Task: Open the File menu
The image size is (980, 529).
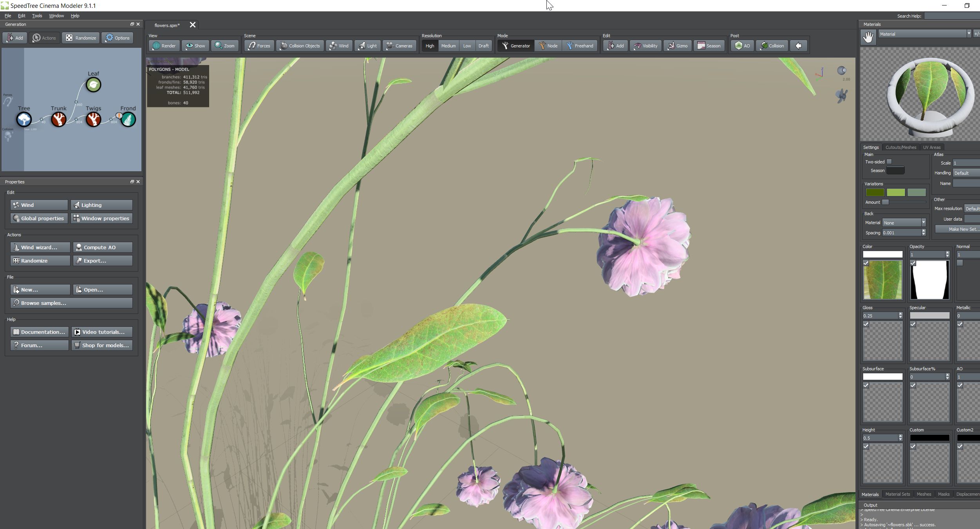Action: coord(8,16)
